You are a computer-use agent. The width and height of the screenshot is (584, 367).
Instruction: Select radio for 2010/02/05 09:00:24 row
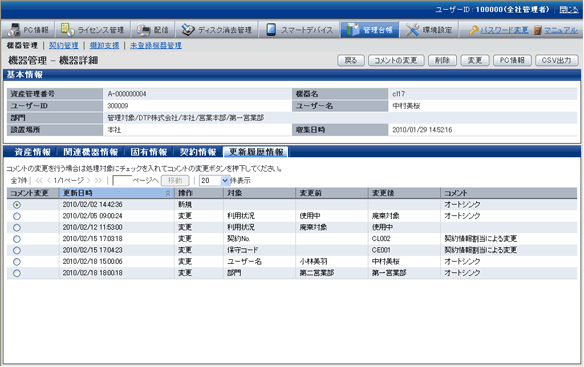(x=17, y=216)
